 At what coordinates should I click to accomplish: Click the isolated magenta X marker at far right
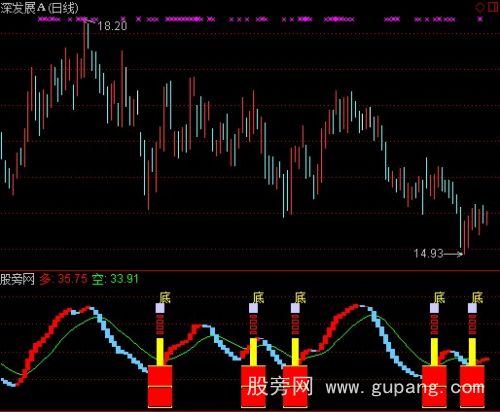480,19
